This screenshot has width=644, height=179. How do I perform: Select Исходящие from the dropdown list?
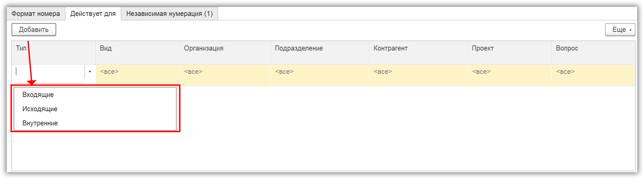tap(40, 109)
